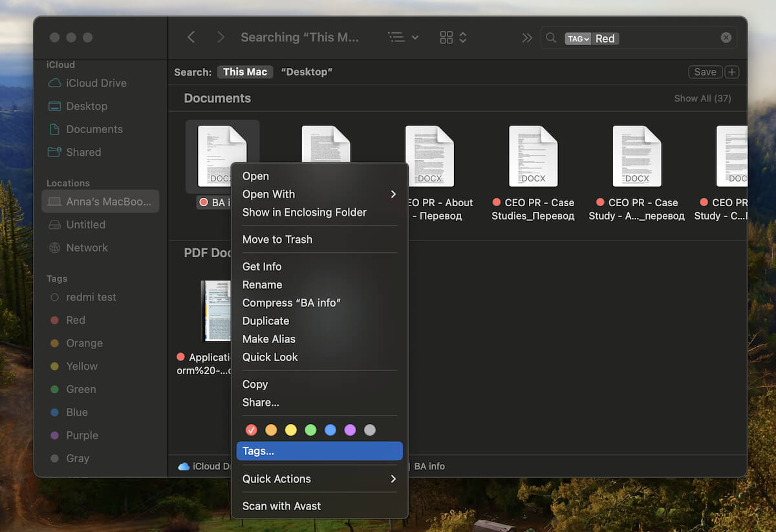Apply the blue tag dot

330,430
